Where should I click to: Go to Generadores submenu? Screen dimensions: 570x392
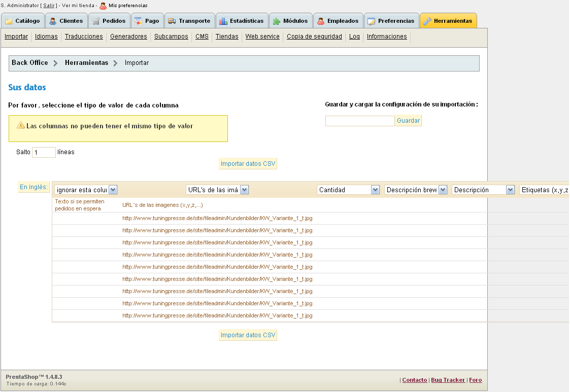(x=128, y=37)
